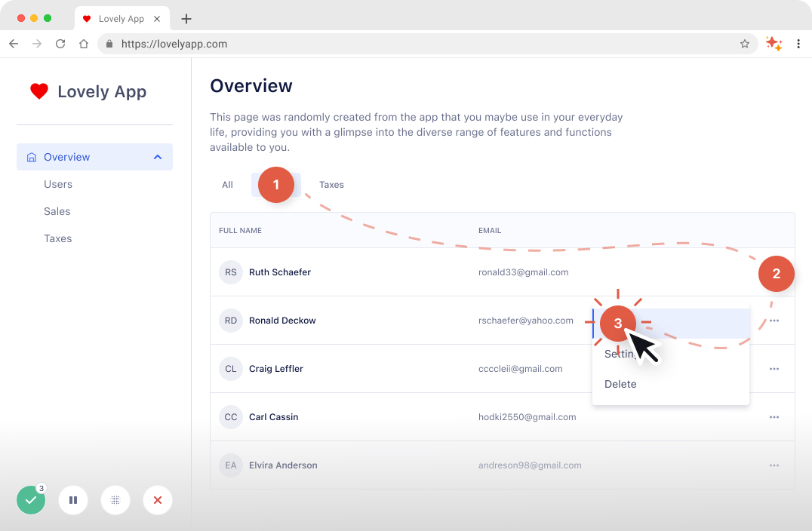This screenshot has width=812, height=531.
Task: Open the Sales page from the sidebar
Action: [x=57, y=211]
